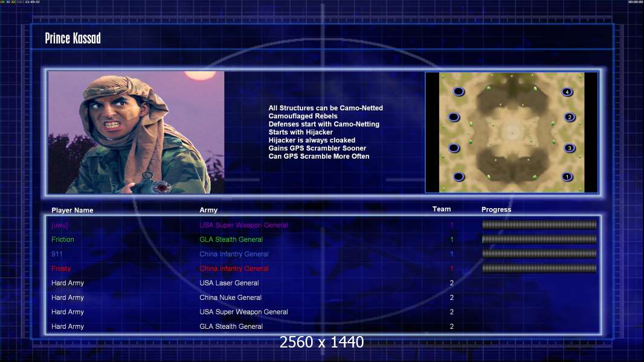Click the 'Army' column header

pyautogui.click(x=208, y=210)
